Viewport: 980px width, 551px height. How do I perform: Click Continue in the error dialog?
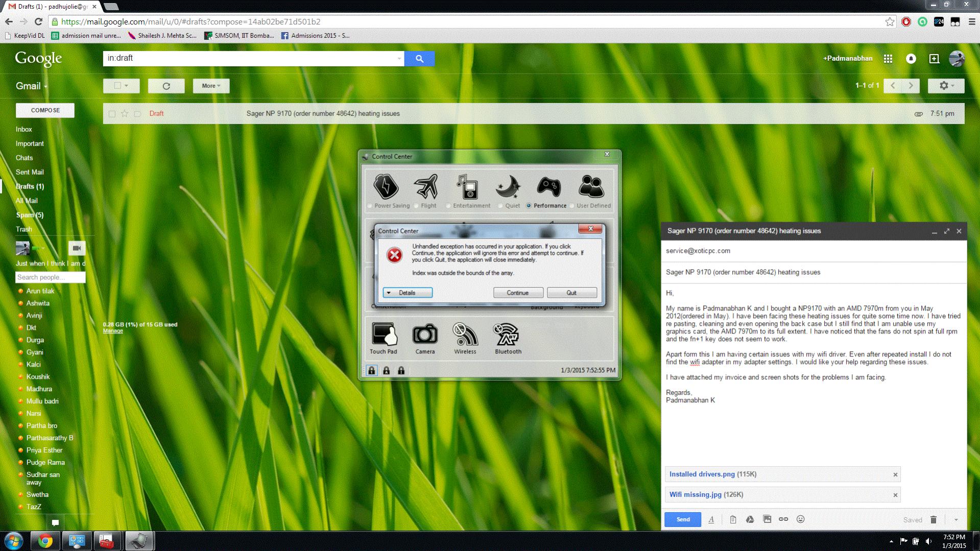518,293
